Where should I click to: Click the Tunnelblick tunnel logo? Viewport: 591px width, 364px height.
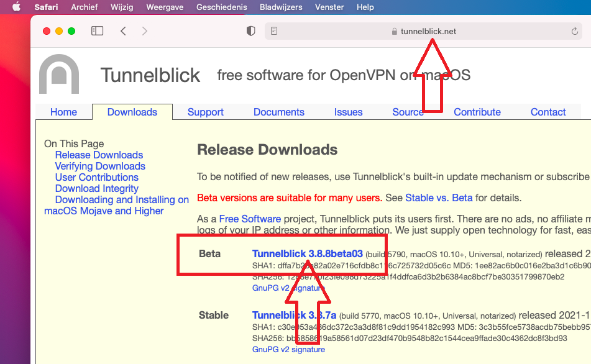pyautogui.click(x=59, y=74)
